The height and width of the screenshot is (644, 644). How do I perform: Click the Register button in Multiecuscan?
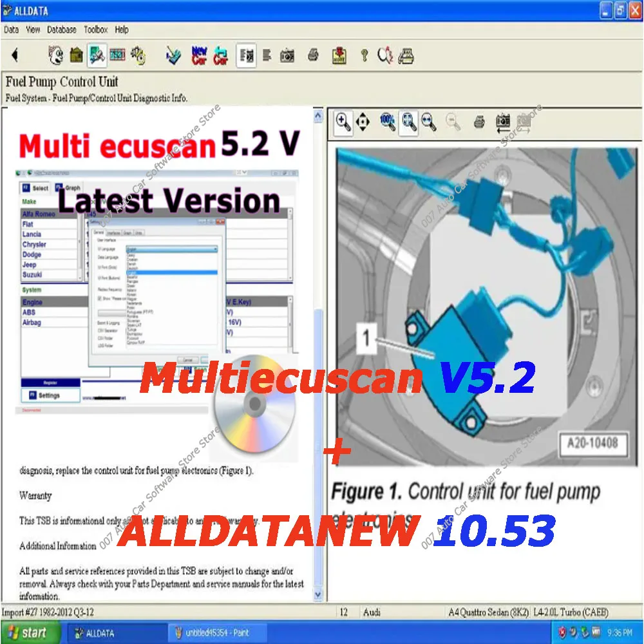point(52,383)
